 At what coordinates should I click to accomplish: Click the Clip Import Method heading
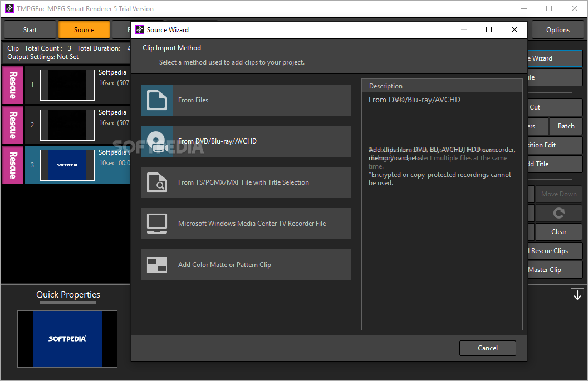click(171, 48)
